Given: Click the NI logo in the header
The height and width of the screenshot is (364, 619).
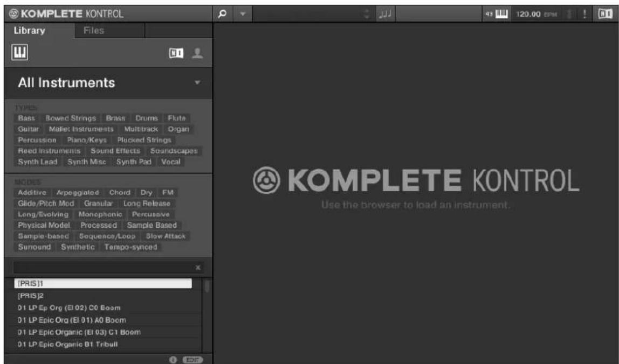Looking at the screenshot, I should point(605,14).
